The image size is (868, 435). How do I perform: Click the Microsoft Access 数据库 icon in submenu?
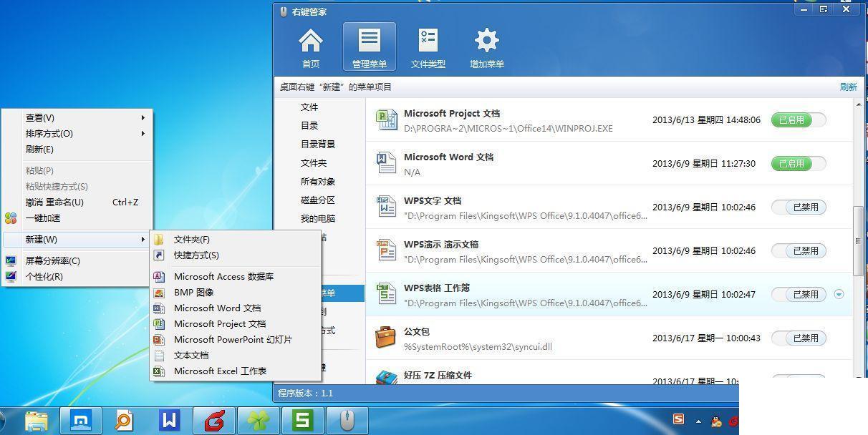159,277
